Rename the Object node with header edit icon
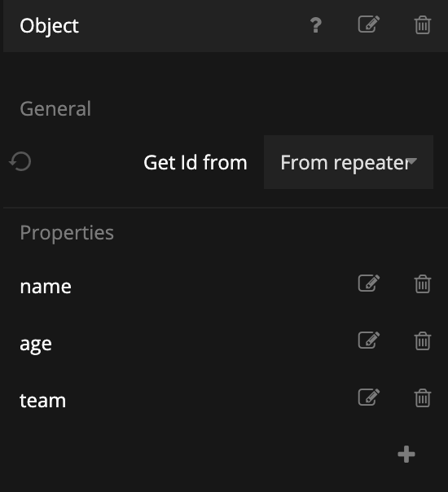Viewport: 448px width, 492px height. point(369,24)
